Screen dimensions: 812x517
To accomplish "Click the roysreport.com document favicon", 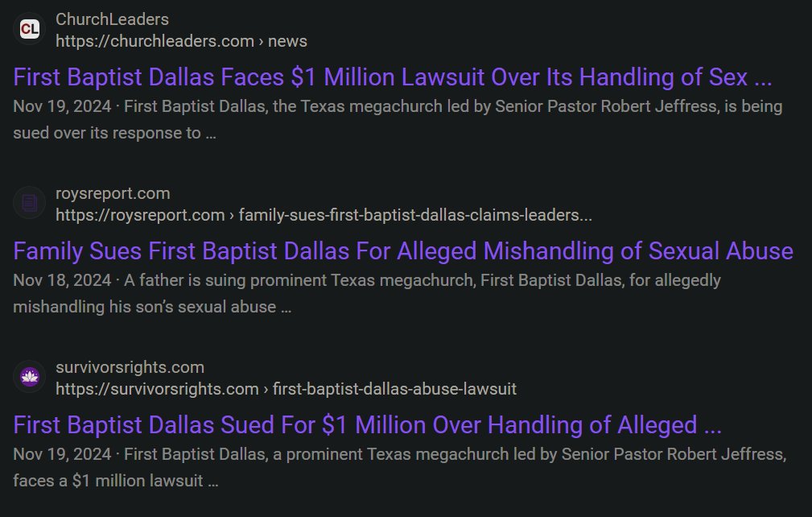I will (x=30, y=203).
